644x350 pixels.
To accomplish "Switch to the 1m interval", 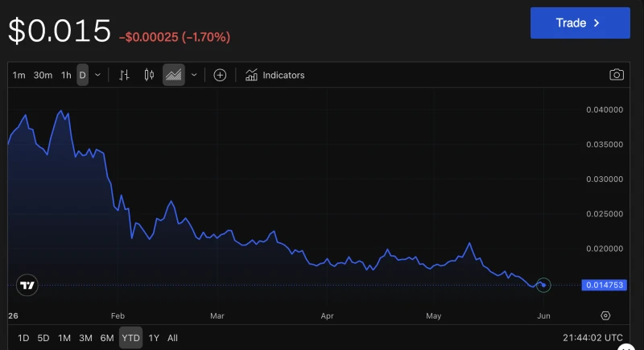I will tap(19, 75).
